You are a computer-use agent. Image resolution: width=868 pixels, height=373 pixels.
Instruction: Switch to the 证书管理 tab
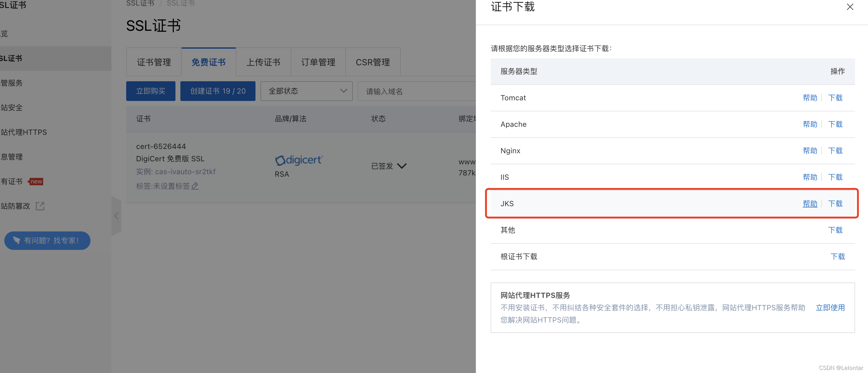[154, 62]
